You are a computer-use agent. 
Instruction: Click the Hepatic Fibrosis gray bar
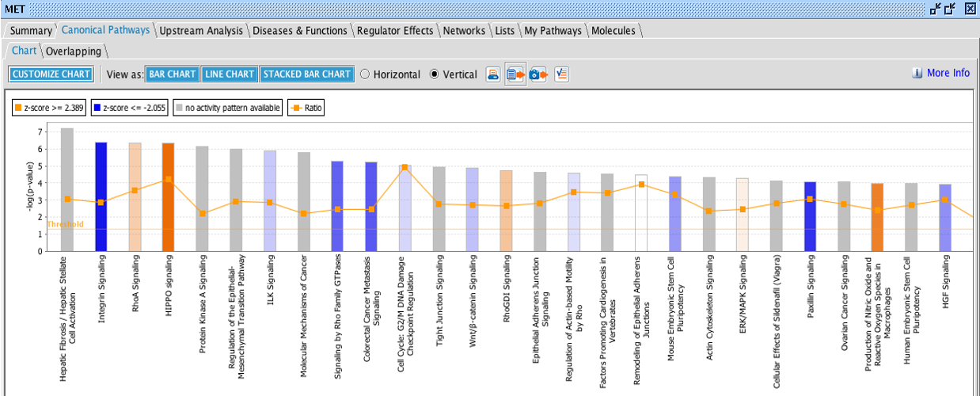coord(67,190)
